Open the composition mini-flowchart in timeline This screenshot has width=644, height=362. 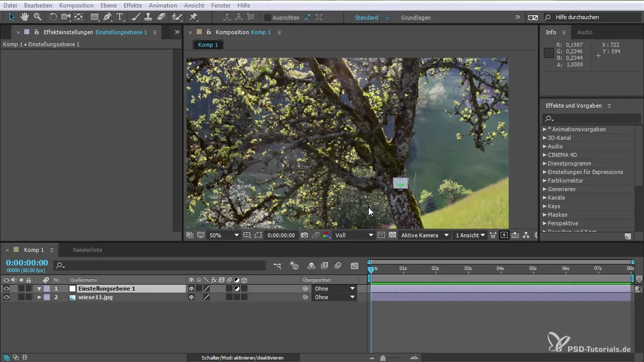(x=278, y=265)
